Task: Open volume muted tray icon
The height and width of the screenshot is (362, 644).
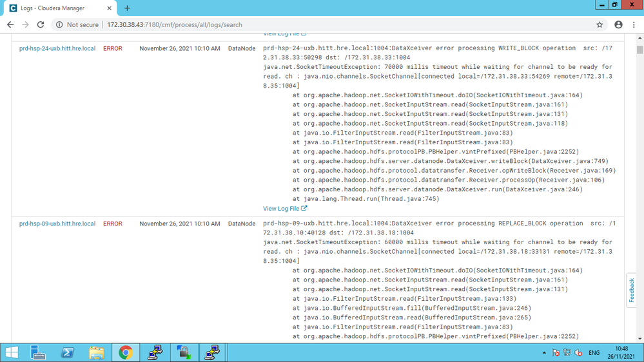Action: (x=579, y=352)
